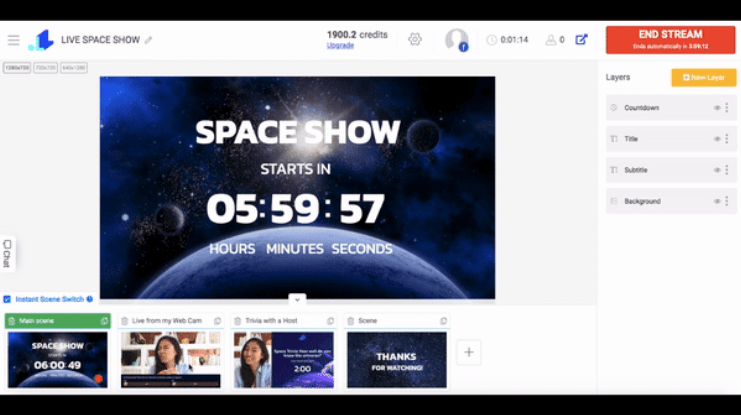Screen dimensions: 741x415
Task: Select the Background layer row
Action: pos(671,201)
